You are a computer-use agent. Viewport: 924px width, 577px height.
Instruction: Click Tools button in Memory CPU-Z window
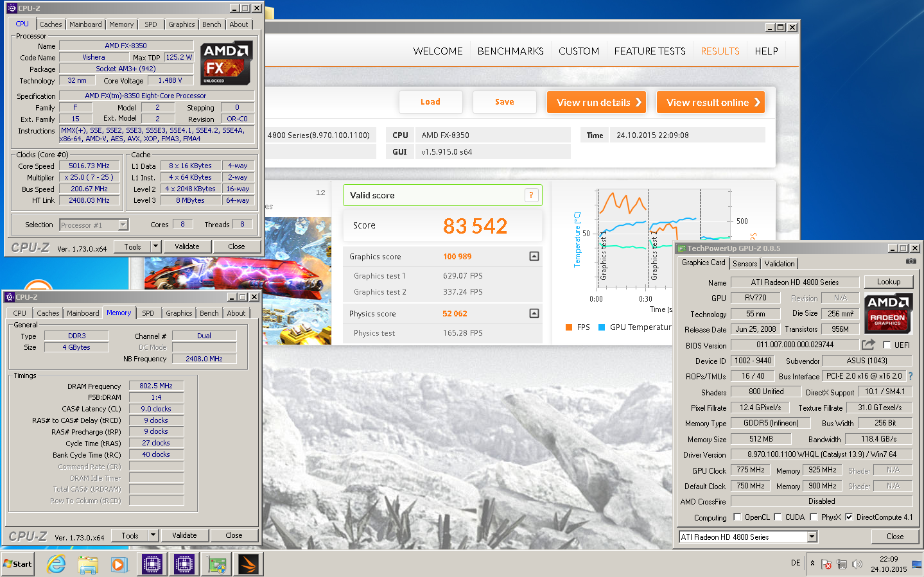click(x=130, y=535)
